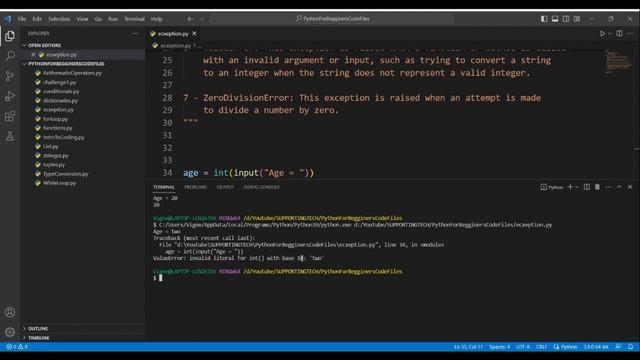Customize layout icon in title bar

pos(577,19)
